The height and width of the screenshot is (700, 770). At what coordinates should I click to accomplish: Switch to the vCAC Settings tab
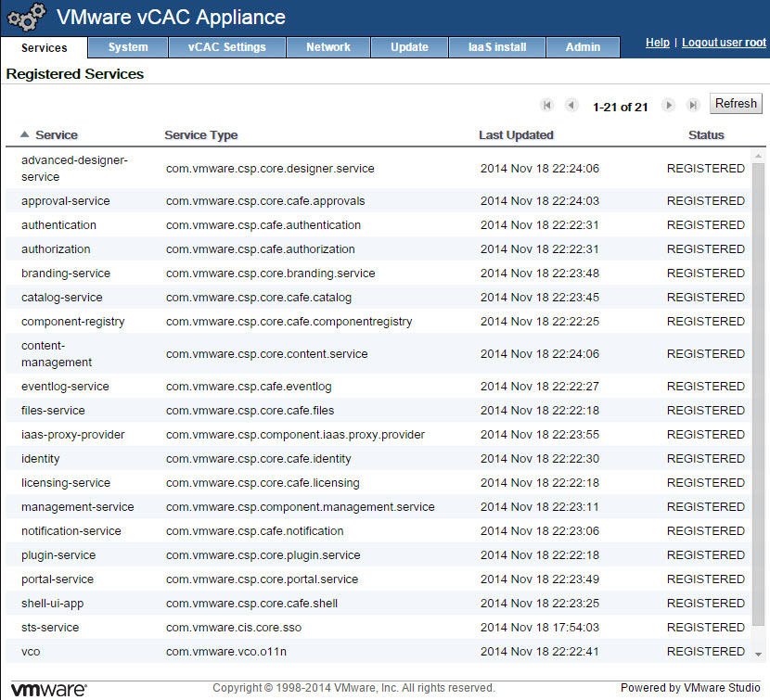(x=226, y=47)
